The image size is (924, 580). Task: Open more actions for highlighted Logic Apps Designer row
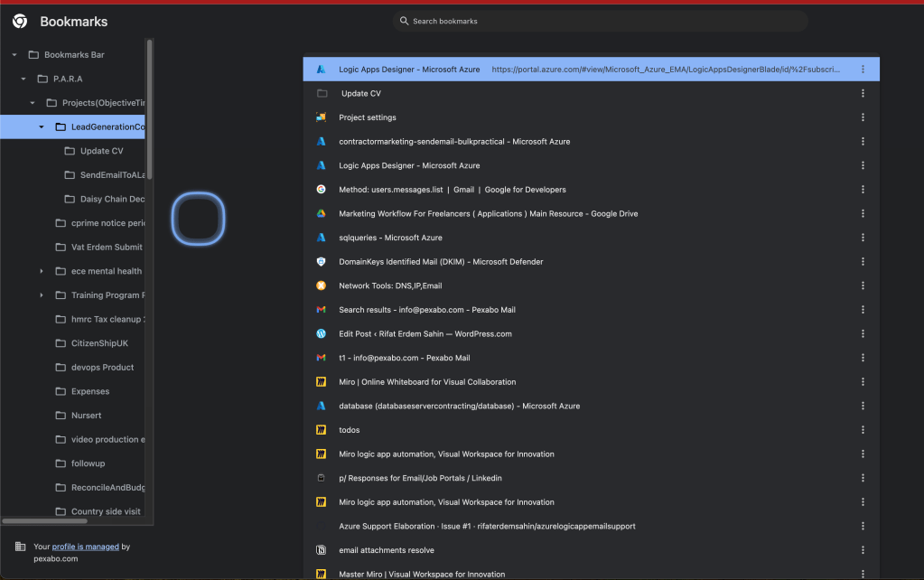tap(863, 70)
